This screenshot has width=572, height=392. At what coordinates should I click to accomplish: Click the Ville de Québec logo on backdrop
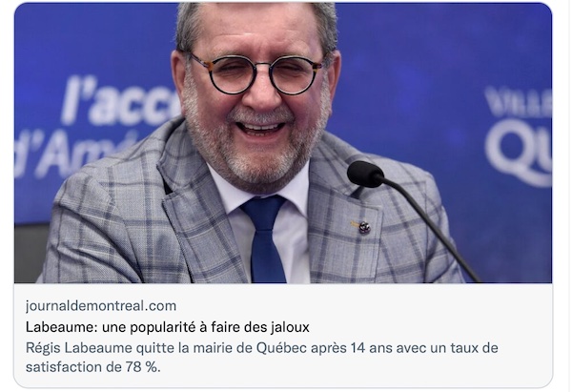coord(519,135)
